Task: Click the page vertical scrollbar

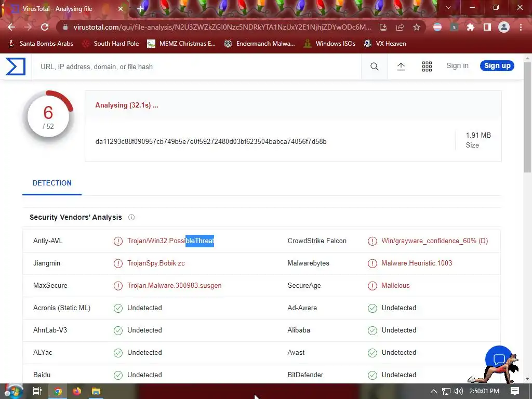Action: (x=527, y=117)
